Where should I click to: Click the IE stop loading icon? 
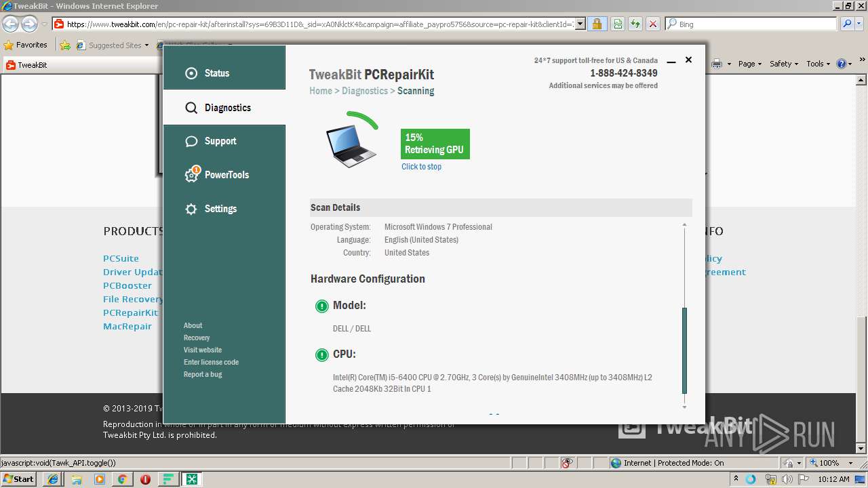coord(653,24)
